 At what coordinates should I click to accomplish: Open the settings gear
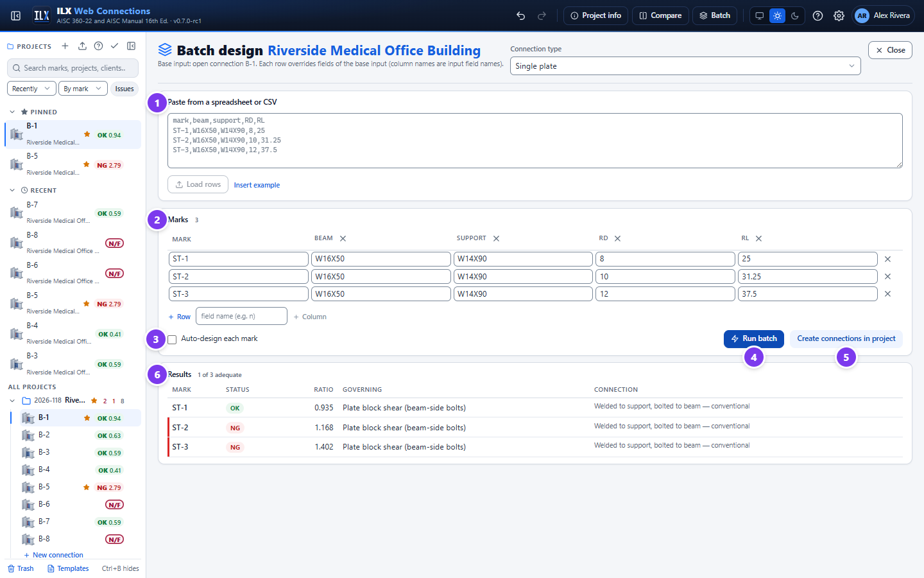(x=839, y=15)
